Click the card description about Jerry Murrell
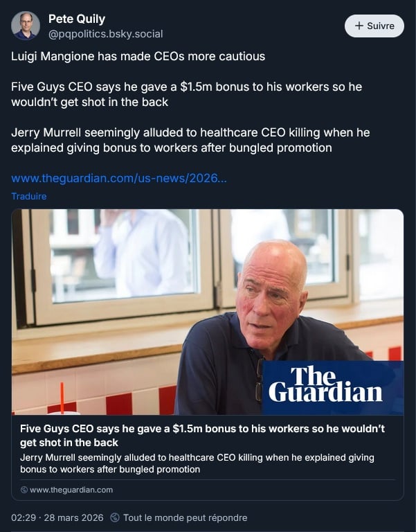416x532 pixels. (x=197, y=463)
